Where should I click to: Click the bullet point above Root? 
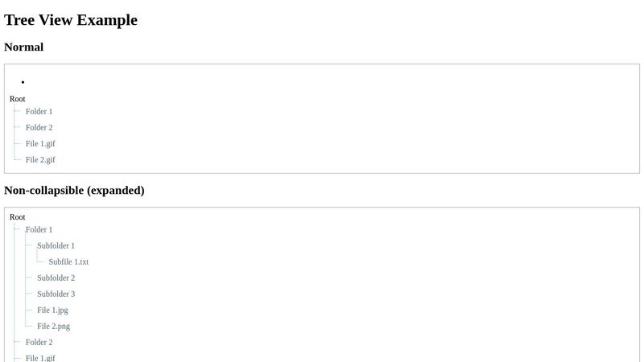coord(23,82)
